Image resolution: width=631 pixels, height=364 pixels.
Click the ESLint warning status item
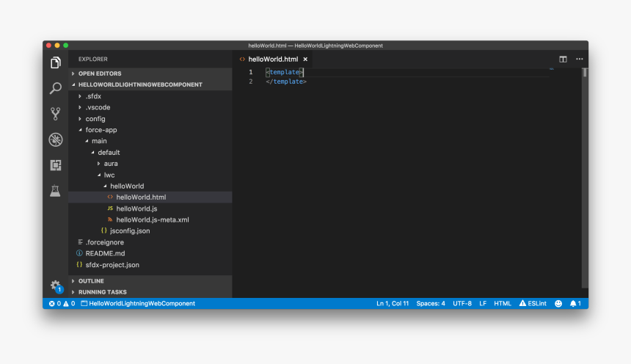tap(533, 304)
